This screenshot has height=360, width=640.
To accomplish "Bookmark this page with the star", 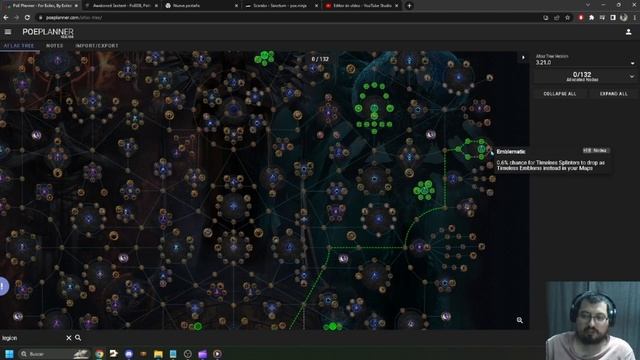I will (567, 18).
